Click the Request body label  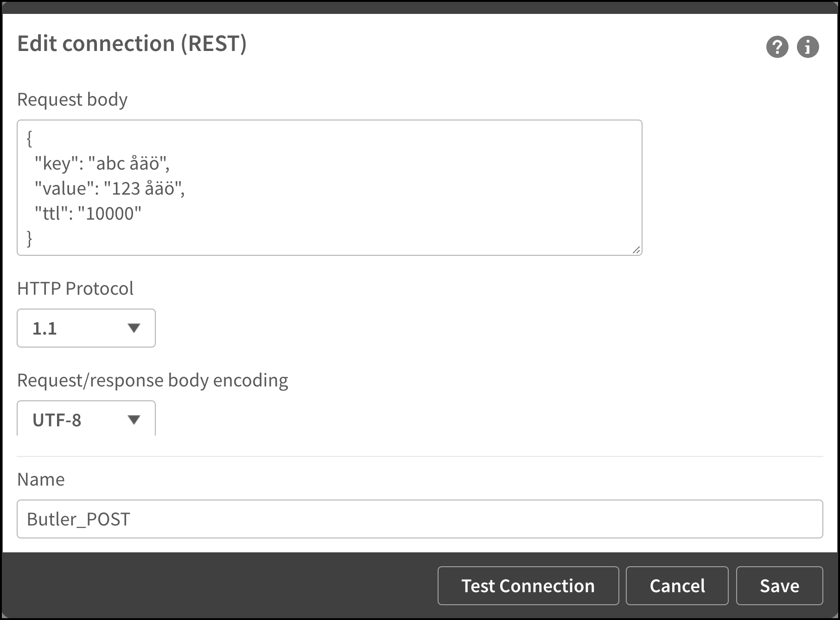coord(72,99)
